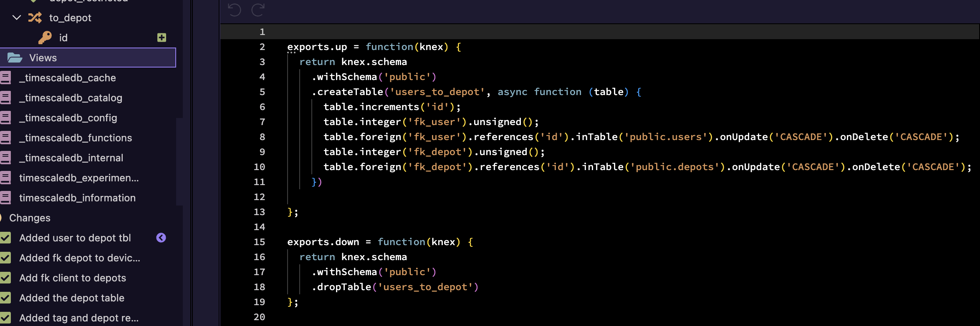Select the 'Added user to depot tbl' change
Viewport: 980px width, 326px height.
pos(75,238)
